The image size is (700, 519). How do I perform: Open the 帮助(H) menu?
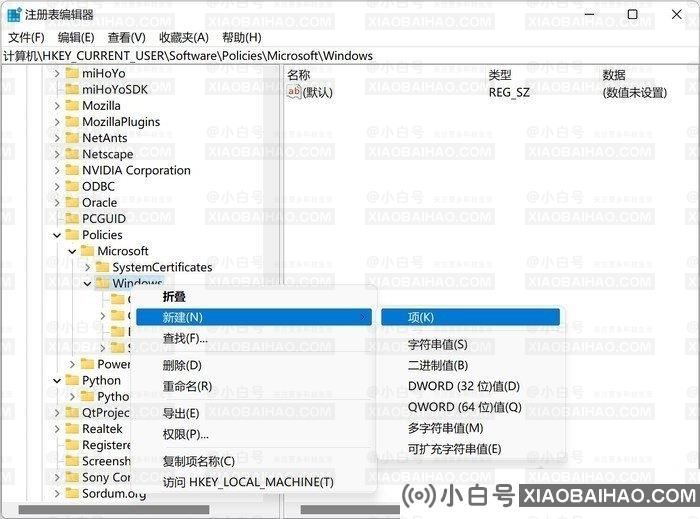(x=242, y=37)
